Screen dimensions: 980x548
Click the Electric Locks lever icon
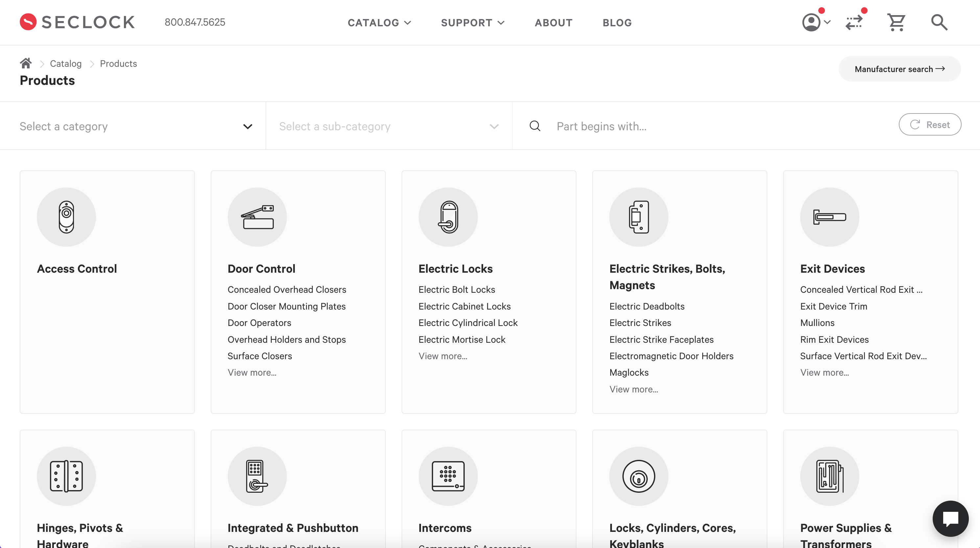coord(448,217)
